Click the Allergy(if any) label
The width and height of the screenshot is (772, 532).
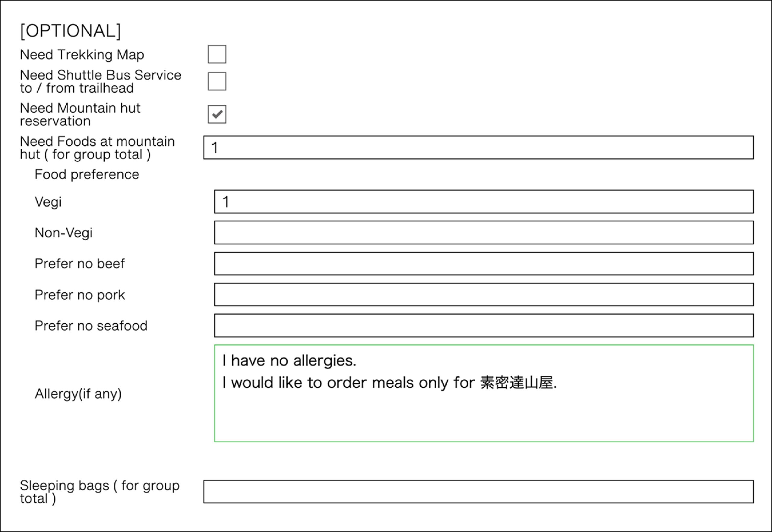(x=78, y=394)
